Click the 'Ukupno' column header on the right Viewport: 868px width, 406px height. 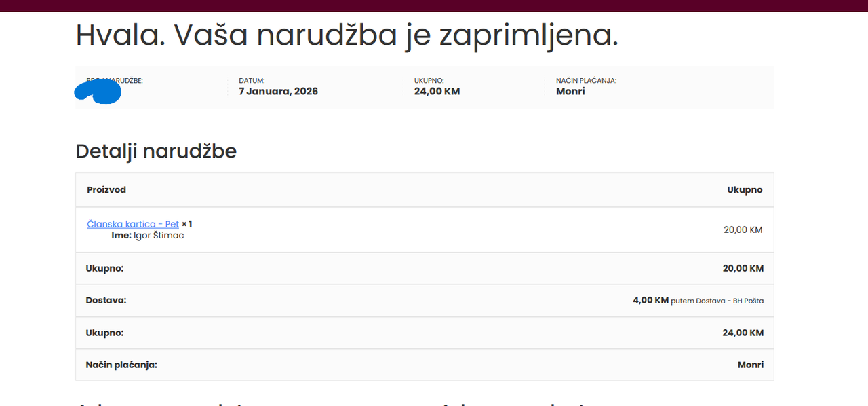(745, 190)
